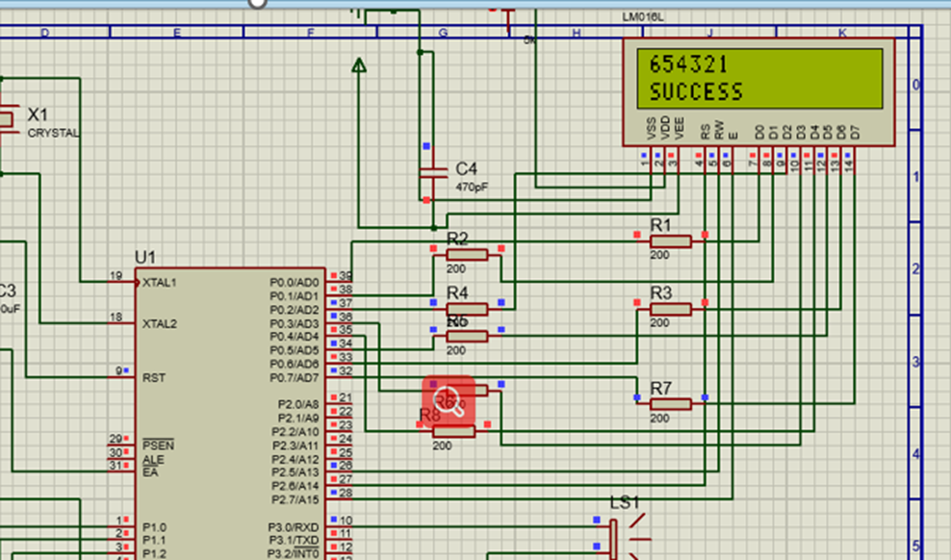Click the 'ALE' pin label
This screenshot has height=560, width=951.
point(153,459)
